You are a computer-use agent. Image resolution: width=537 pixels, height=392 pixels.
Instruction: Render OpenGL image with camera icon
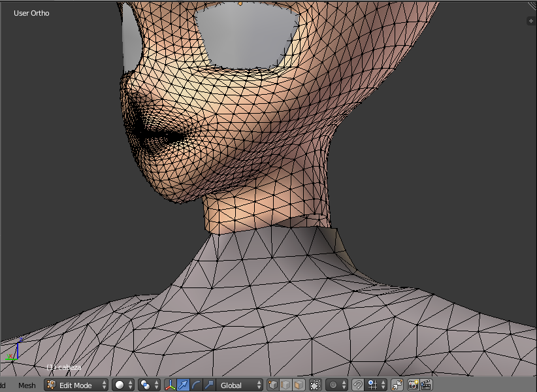[414, 385]
